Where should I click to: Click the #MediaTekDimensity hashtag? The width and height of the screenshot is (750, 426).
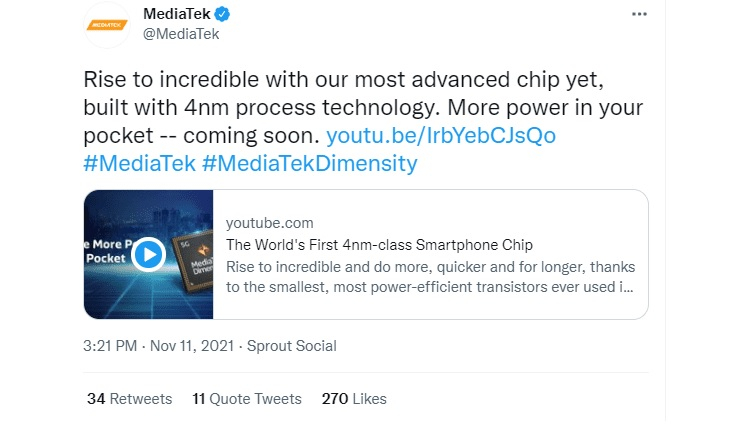309,163
